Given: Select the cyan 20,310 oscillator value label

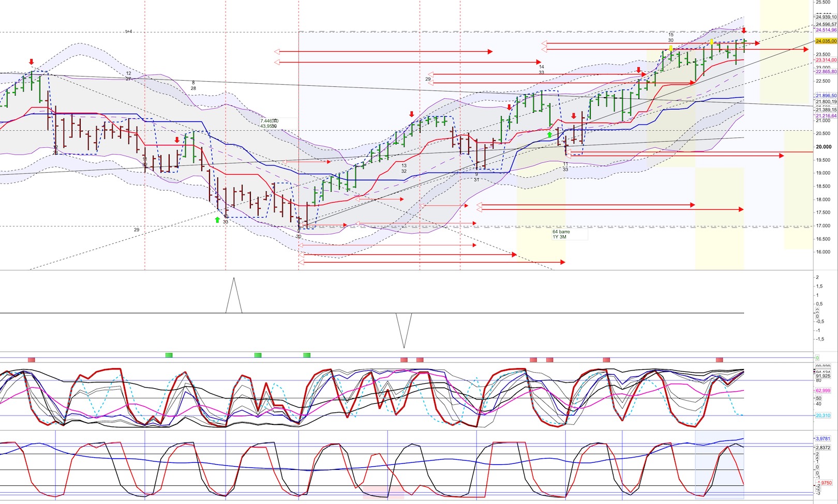Looking at the screenshot, I should (x=823, y=415).
